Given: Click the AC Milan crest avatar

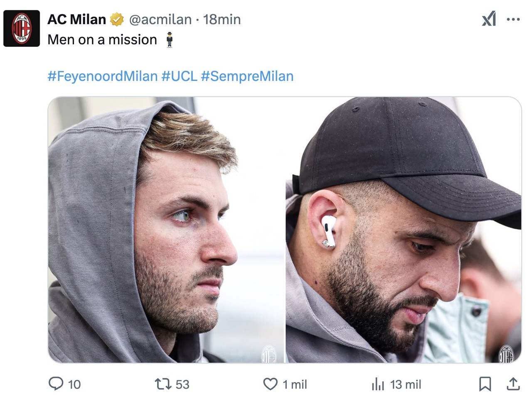Looking at the screenshot, I should pyautogui.click(x=22, y=29).
